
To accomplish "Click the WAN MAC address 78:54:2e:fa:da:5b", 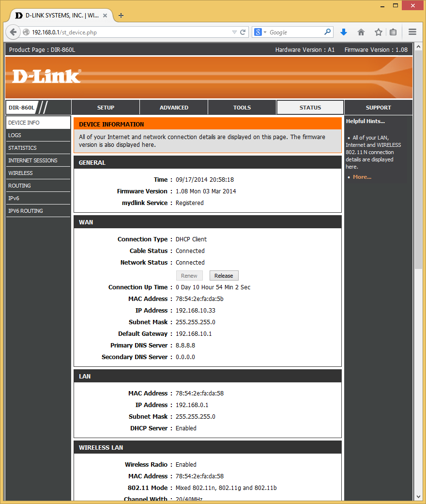I will click(x=199, y=299).
